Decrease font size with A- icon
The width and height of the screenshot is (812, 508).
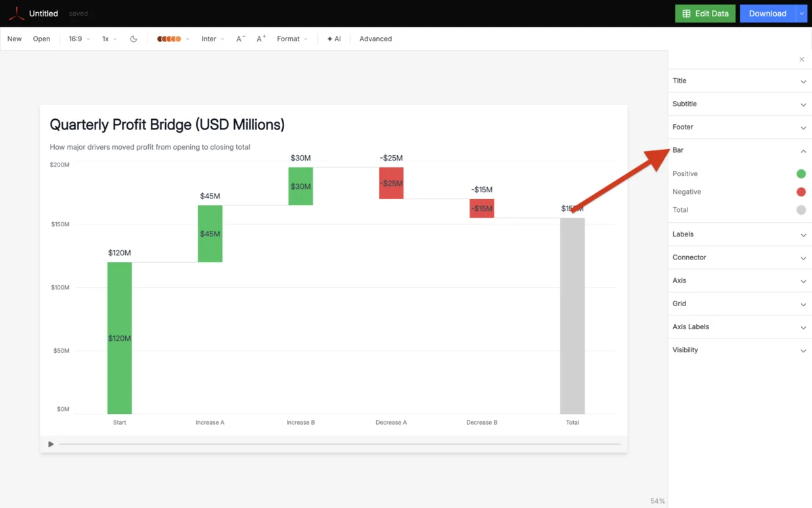coord(241,39)
